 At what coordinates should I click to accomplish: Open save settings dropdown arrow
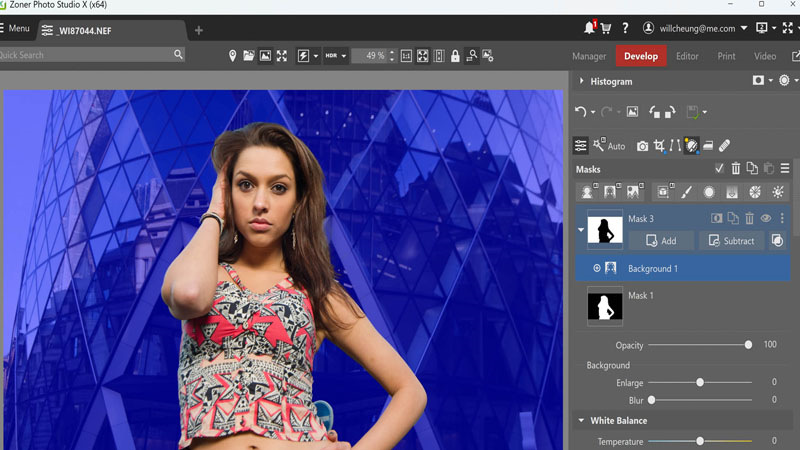[x=705, y=112]
